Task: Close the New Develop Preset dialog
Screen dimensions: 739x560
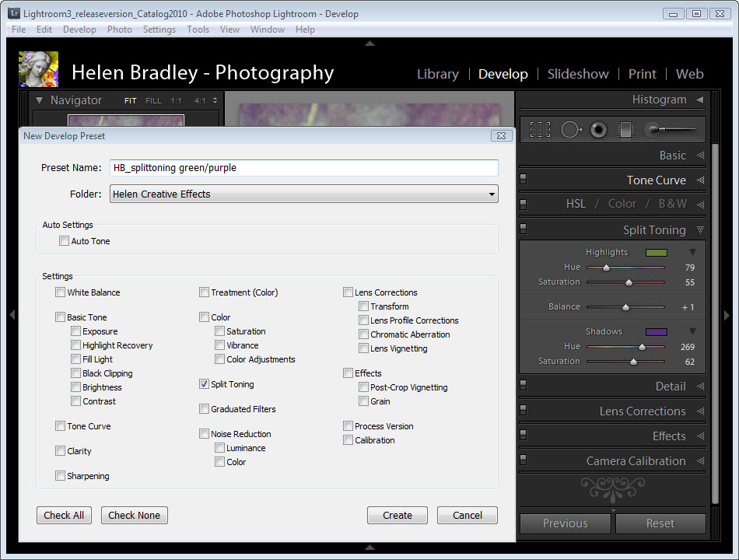Action: (x=500, y=136)
